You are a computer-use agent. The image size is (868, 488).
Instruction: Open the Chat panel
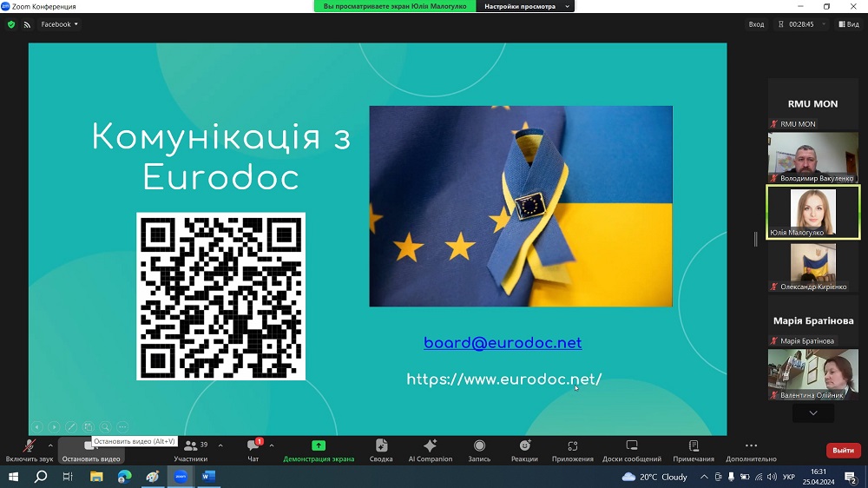(x=253, y=445)
